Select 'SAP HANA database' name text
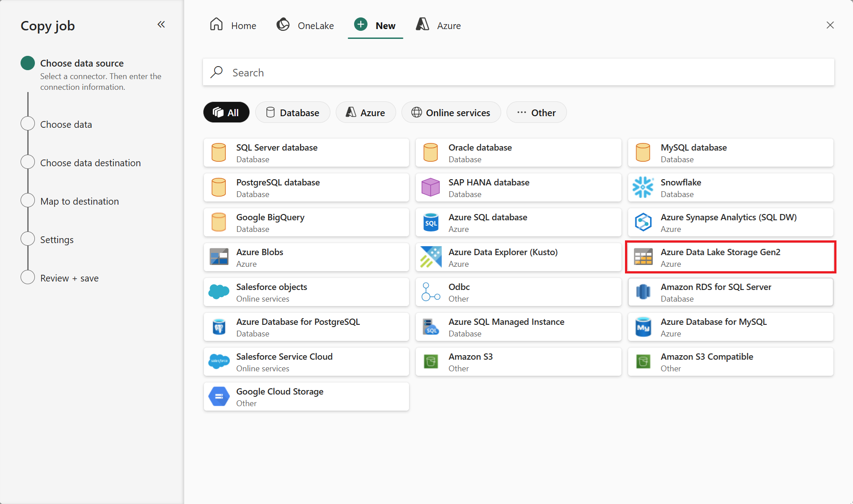853x504 pixels. tap(489, 182)
